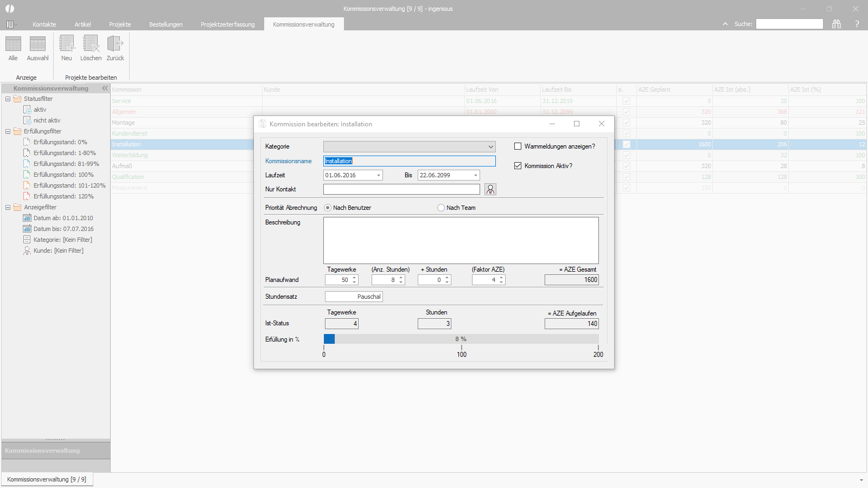Click the binoculars search icon
Viewport: 868px width, 488px height.
coord(837,24)
